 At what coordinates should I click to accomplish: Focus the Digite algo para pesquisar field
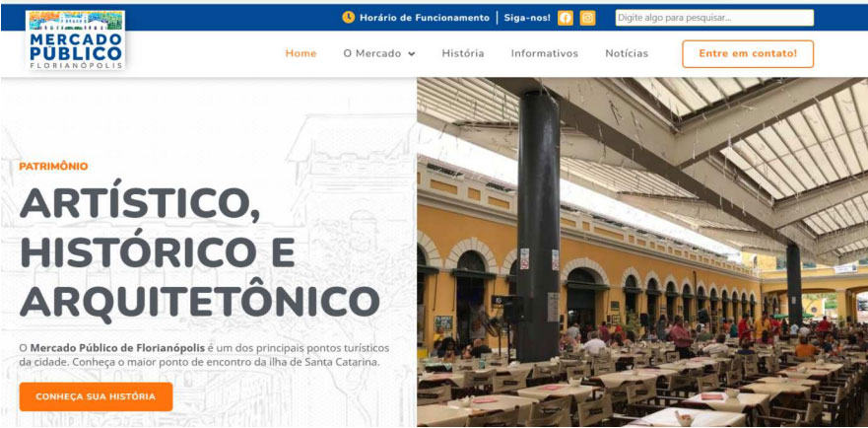714,18
